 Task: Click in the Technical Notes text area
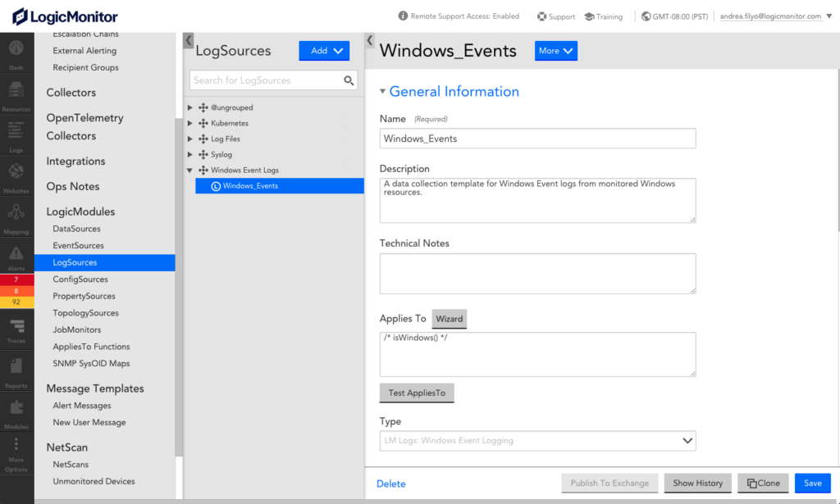538,274
